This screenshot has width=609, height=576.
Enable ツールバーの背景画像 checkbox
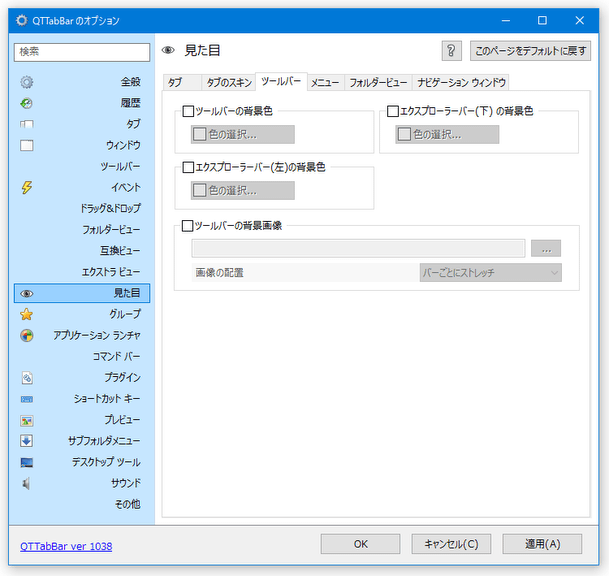pos(188,226)
